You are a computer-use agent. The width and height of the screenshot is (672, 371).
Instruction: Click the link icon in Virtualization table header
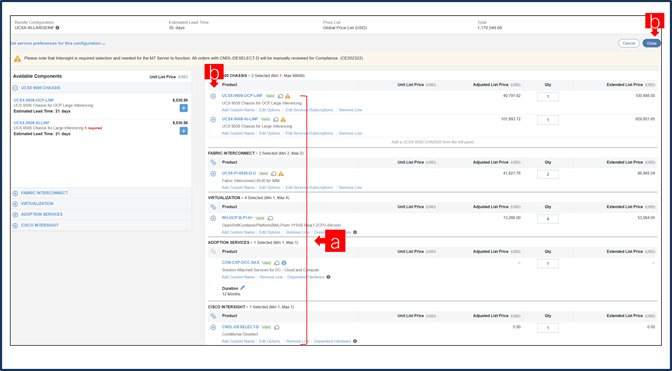click(213, 207)
